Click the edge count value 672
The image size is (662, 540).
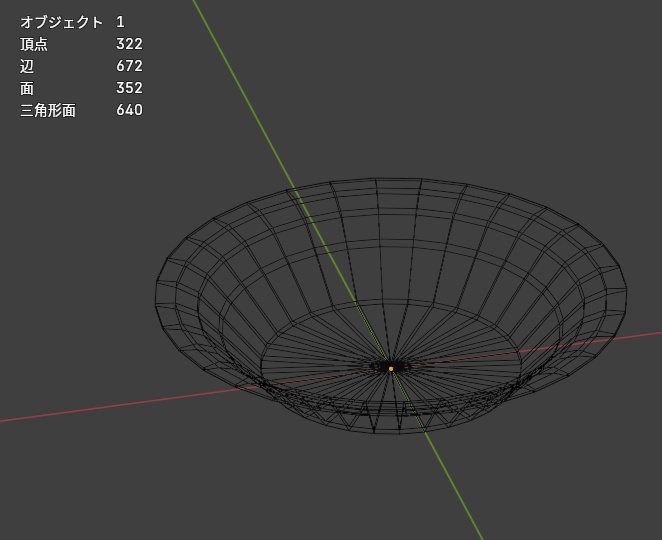[129, 66]
